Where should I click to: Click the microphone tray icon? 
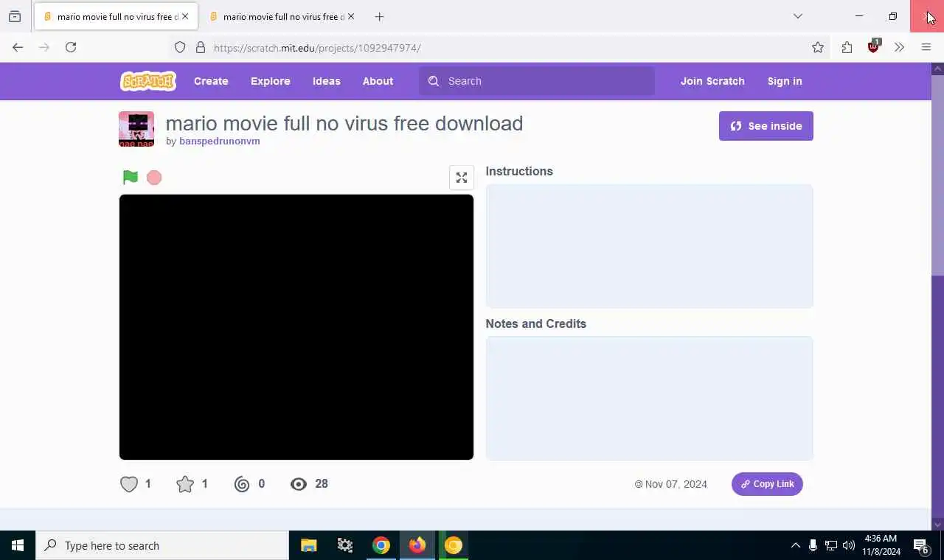[813, 545]
